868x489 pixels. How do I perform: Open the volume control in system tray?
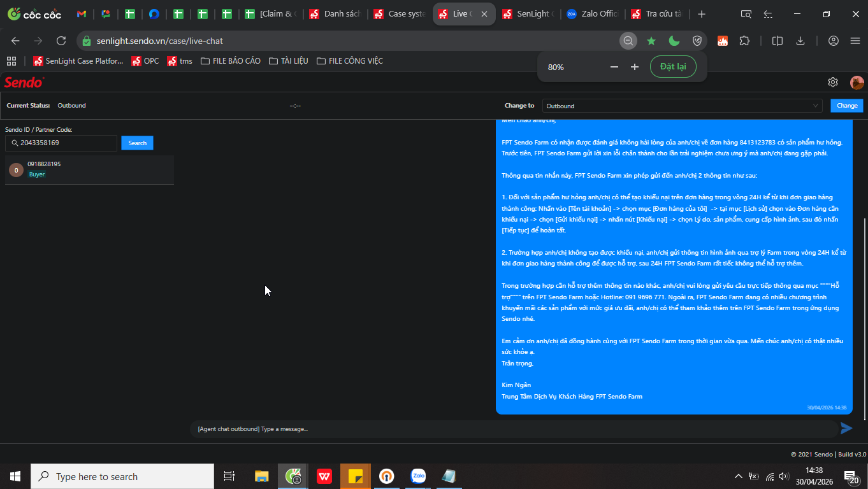click(784, 476)
